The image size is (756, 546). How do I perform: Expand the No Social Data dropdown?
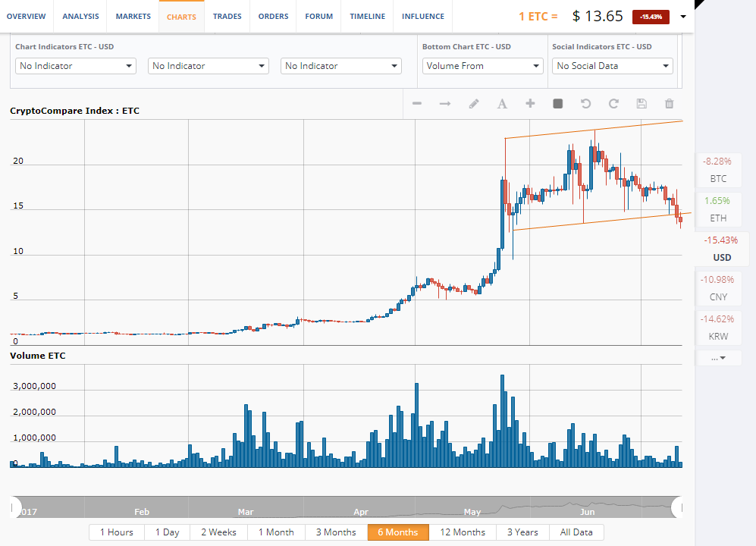(x=612, y=66)
